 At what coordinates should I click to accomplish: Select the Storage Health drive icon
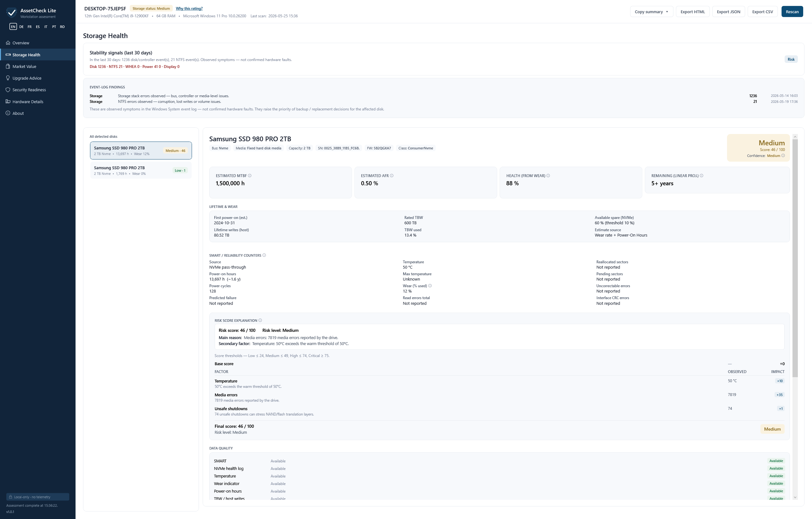click(8, 55)
